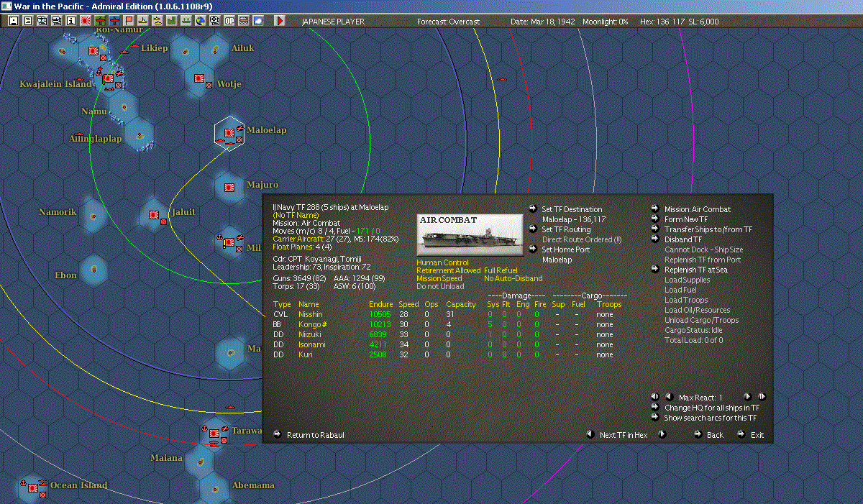Click arrow beside Set TF Destination
Viewport: 863px width, 504px height.
click(x=532, y=209)
